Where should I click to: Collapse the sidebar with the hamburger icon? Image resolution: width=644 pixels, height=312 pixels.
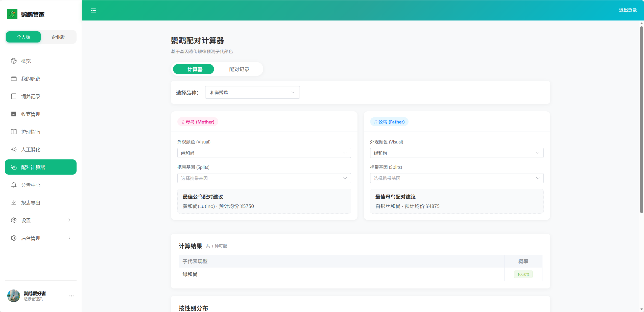pyautogui.click(x=93, y=10)
